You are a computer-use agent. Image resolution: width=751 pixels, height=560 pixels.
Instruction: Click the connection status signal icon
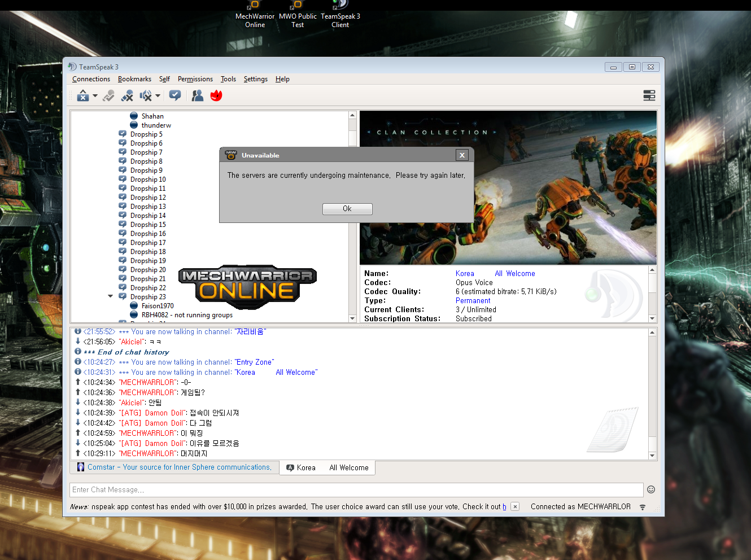(x=643, y=507)
